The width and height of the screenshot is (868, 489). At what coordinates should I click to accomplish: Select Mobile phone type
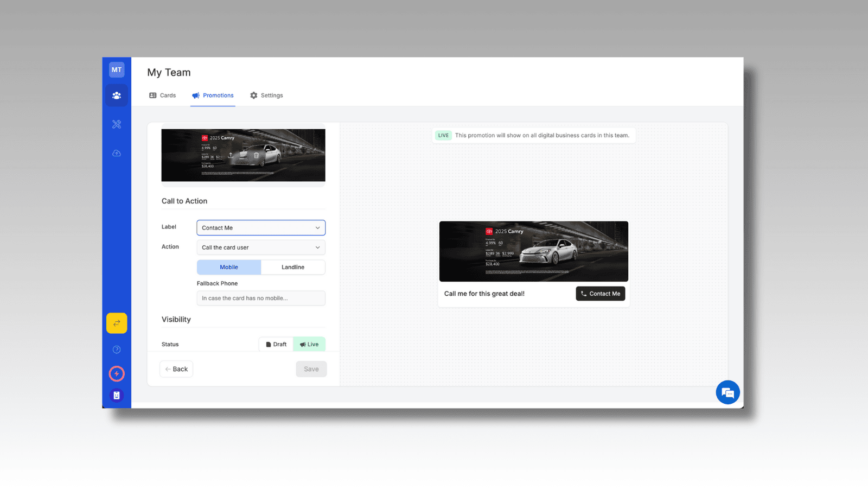[229, 267]
